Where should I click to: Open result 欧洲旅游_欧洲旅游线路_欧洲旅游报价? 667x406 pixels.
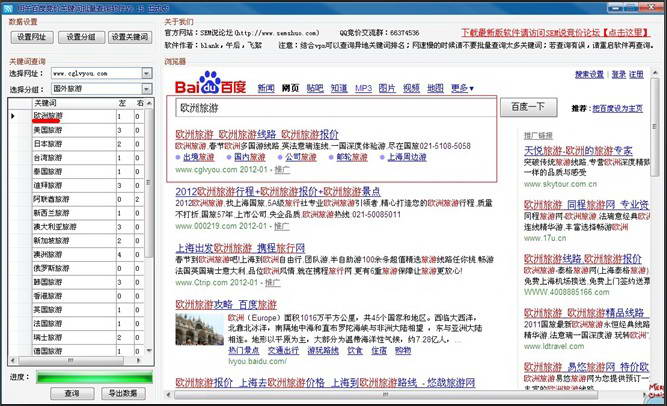click(x=257, y=134)
